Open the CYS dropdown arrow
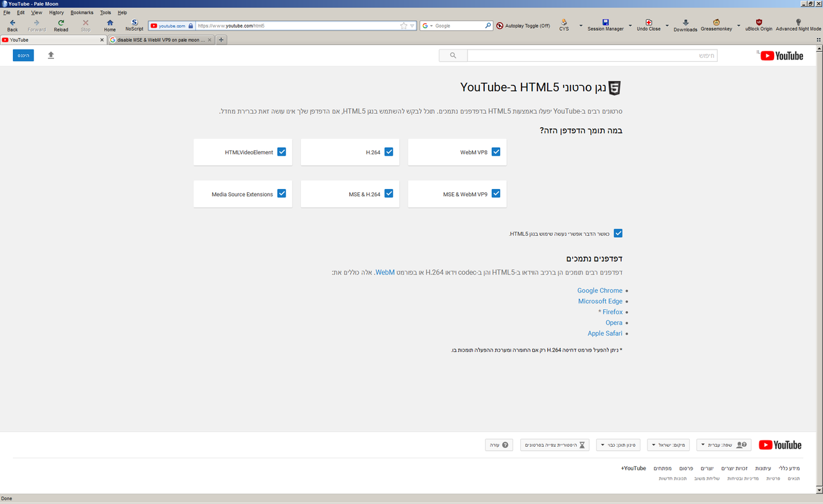823x504 pixels. pos(581,26)
